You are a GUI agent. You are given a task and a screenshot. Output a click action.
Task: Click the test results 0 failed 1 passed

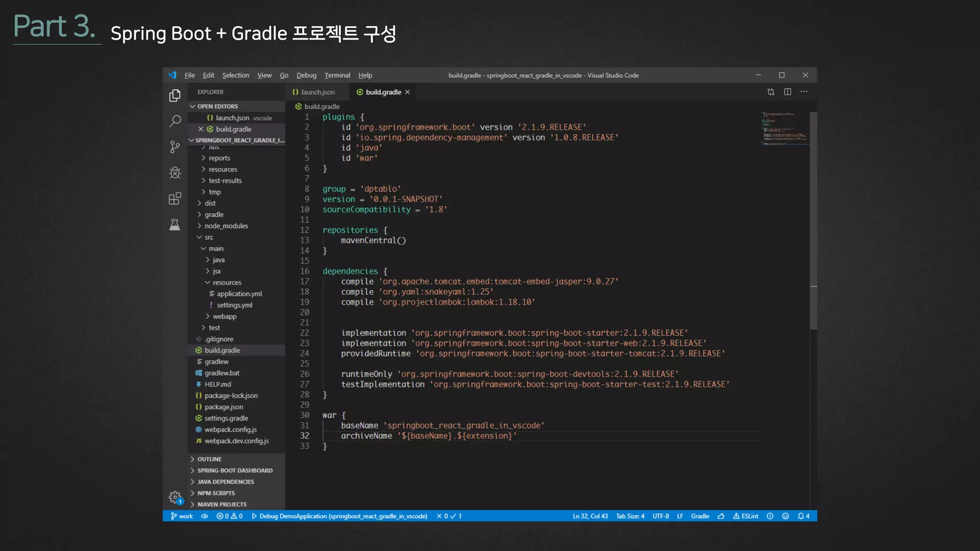tap(449, 516)
